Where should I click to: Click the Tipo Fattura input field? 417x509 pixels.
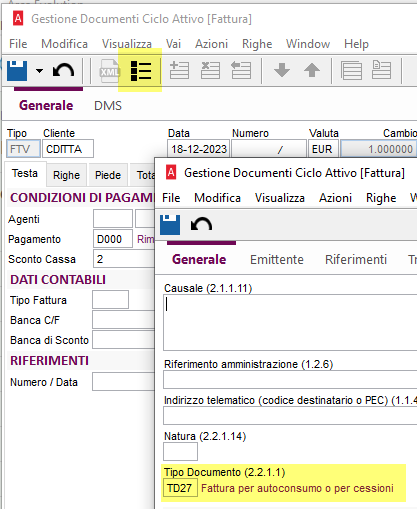[x=110, y=299]
